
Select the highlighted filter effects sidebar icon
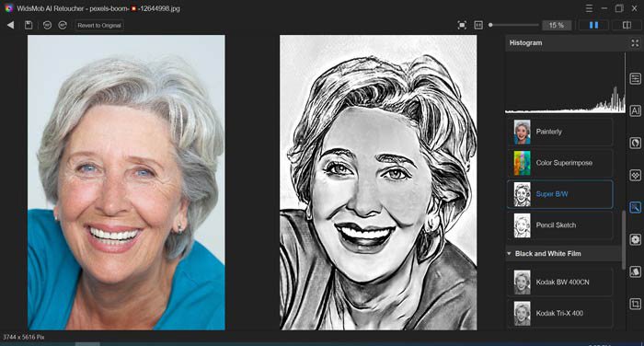[x=636, y=207]
